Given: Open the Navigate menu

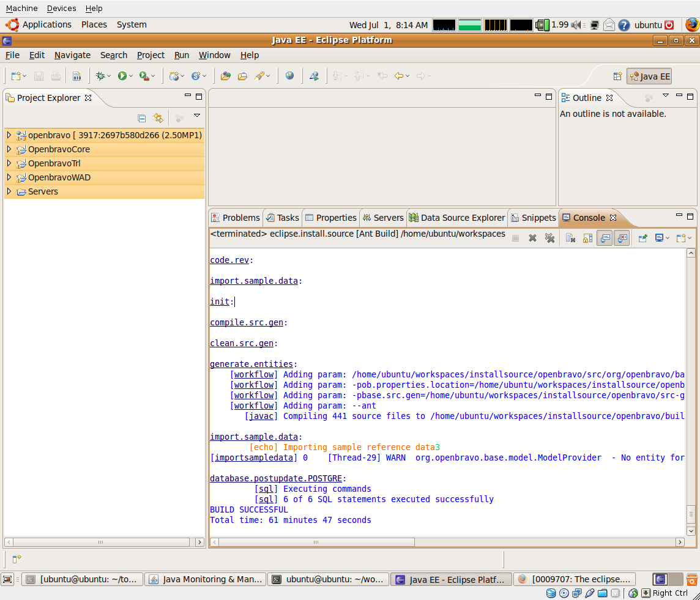Looking at the screenshot, I should tap(72, 55).
